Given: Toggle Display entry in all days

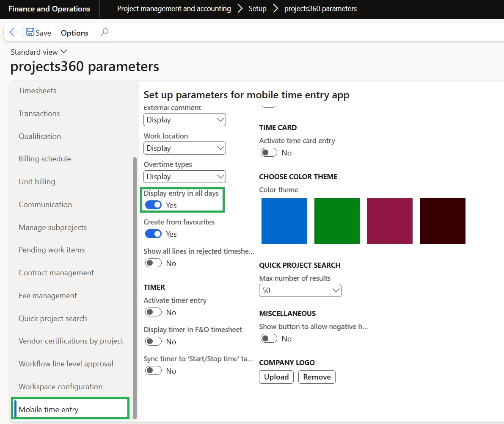Looking at the screenshot, I should tap(153, 205).
